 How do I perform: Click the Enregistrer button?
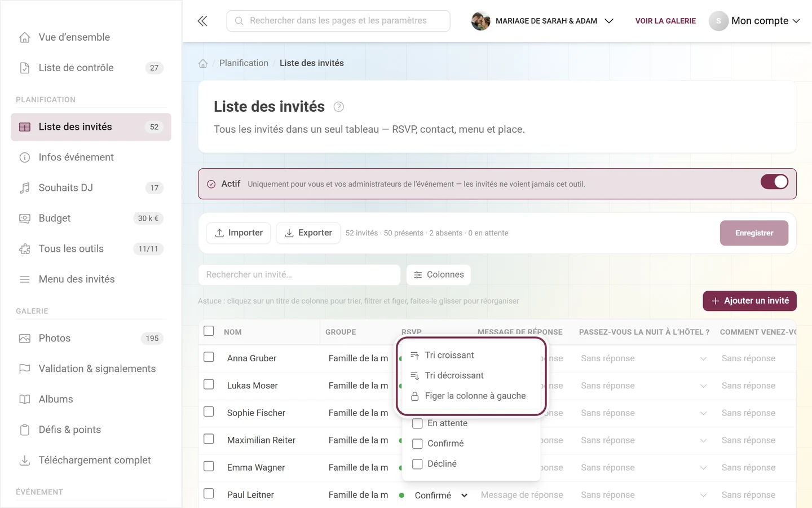tap(754, 233)
